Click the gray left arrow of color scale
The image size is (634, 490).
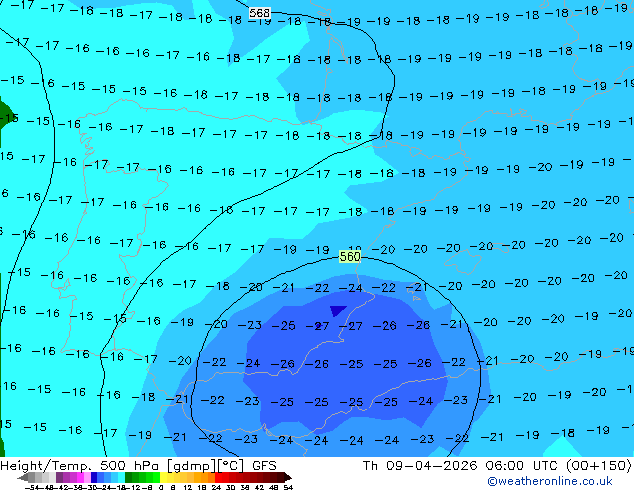pyautogui.click(x=23, y=477)
